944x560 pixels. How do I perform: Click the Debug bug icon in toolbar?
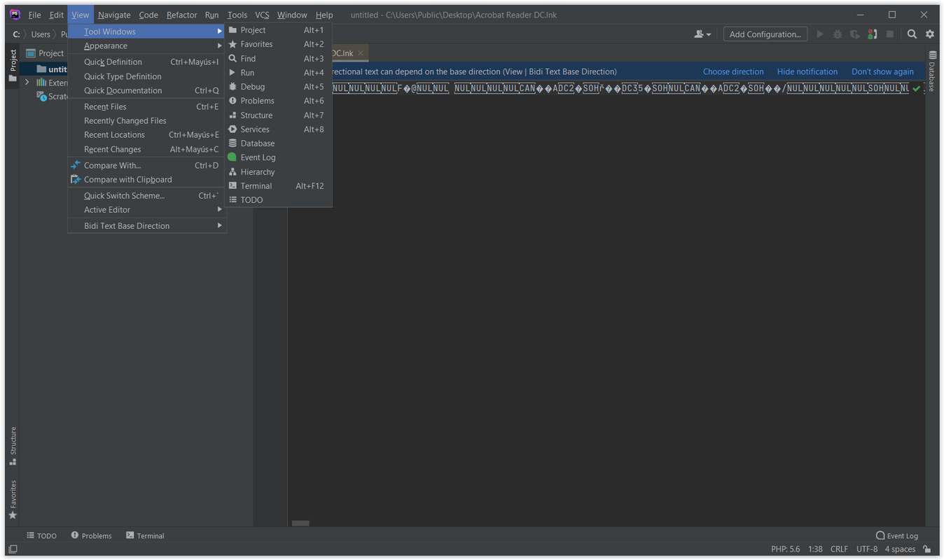click(x=838, y=34)
